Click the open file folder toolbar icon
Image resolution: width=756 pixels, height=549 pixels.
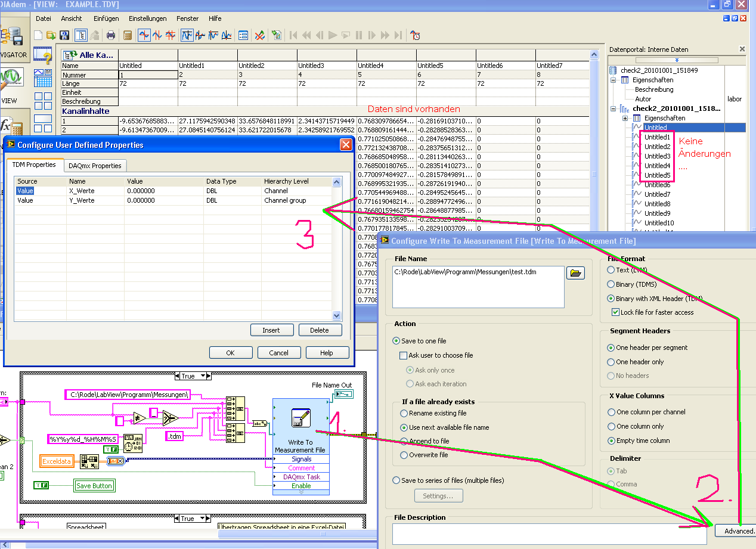(x=51, y=35)
